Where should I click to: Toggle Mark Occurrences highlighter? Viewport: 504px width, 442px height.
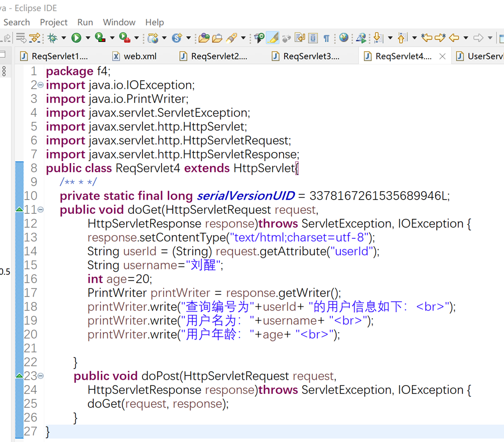[x=273, y=38]
